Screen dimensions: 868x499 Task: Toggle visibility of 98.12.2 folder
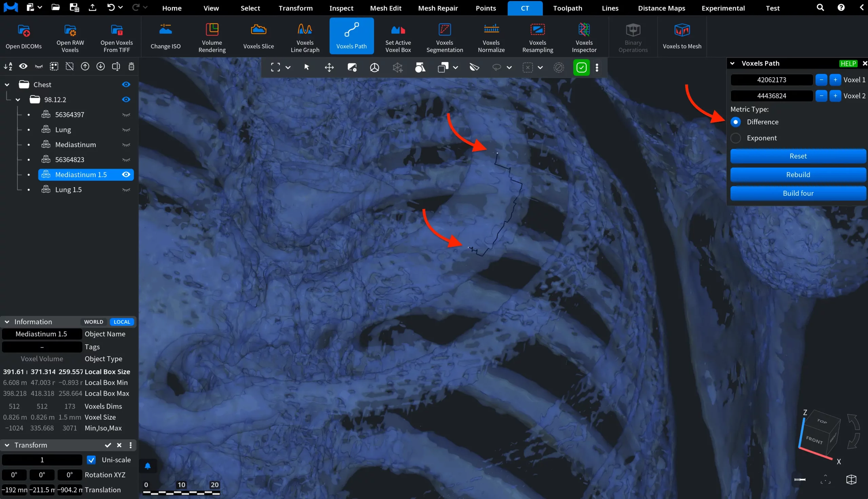[x=126, y=100]
